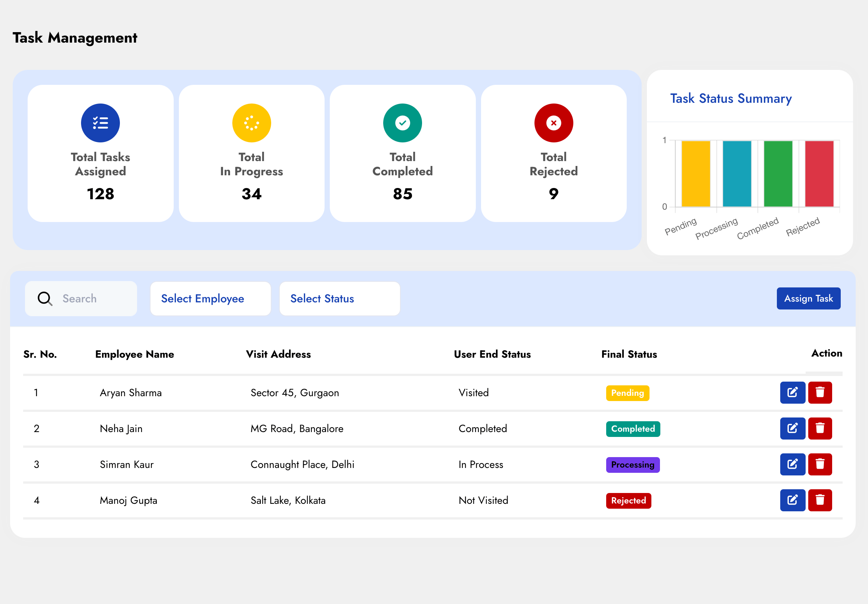Delete Aryan Sharma's task row
Viewport: 868px width, 604px height.
point(819,392)
